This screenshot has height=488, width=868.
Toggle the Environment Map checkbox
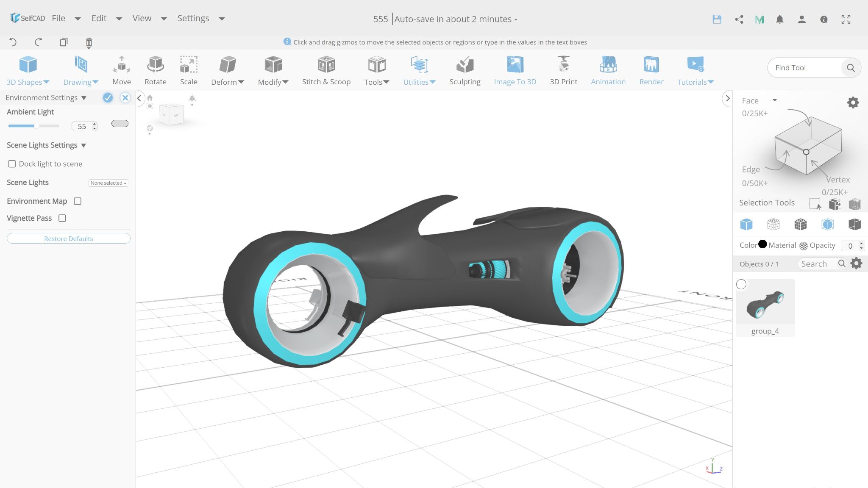(x=78, y=201)
